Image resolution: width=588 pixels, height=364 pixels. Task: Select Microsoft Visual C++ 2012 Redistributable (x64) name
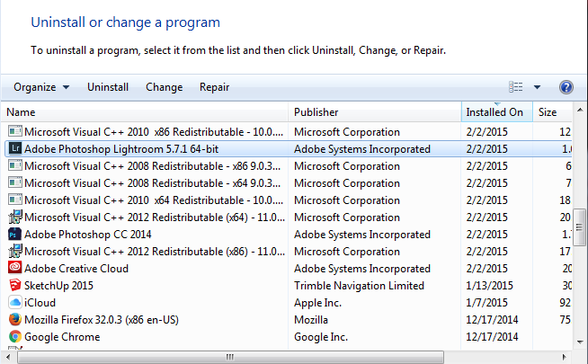click(x=155, y=218)
